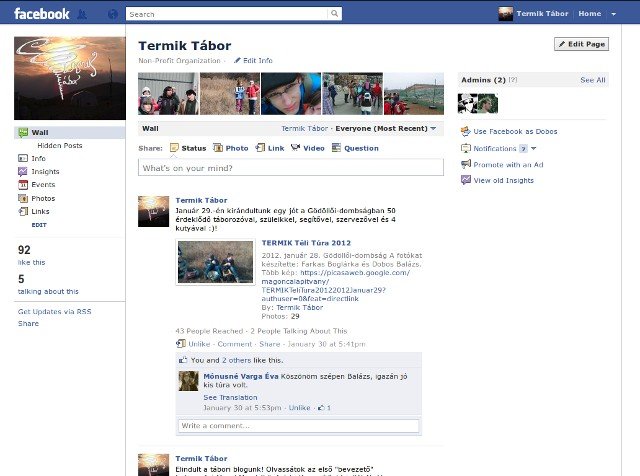Unlike the TERMIK Téli Túra post
The image size is (640, 476).
[x=199, y=343]
